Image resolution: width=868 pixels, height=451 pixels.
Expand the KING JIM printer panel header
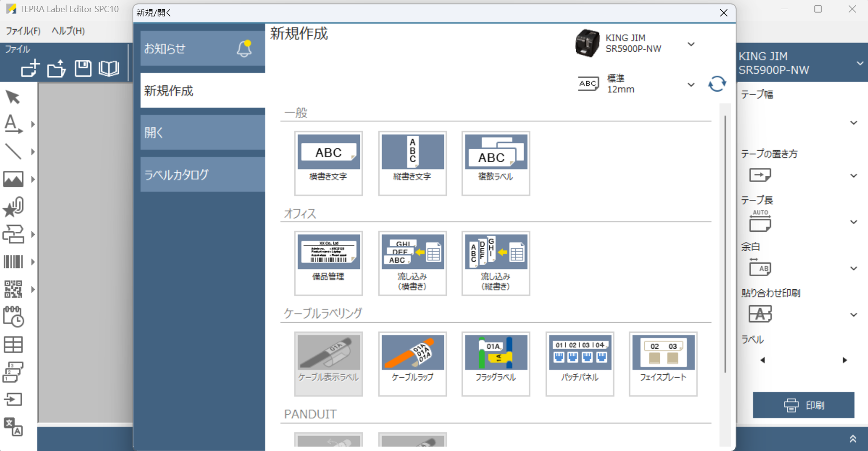(860, 63)
